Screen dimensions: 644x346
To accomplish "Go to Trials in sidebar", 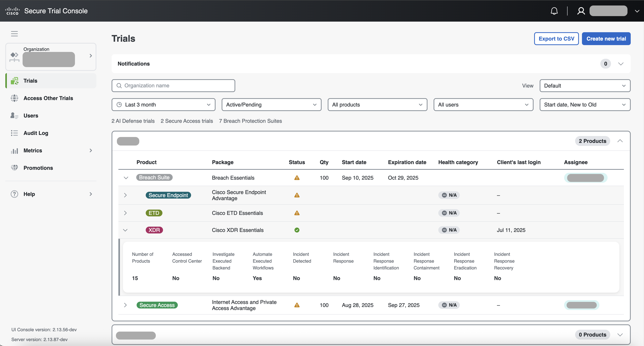I will coord(51,81).
